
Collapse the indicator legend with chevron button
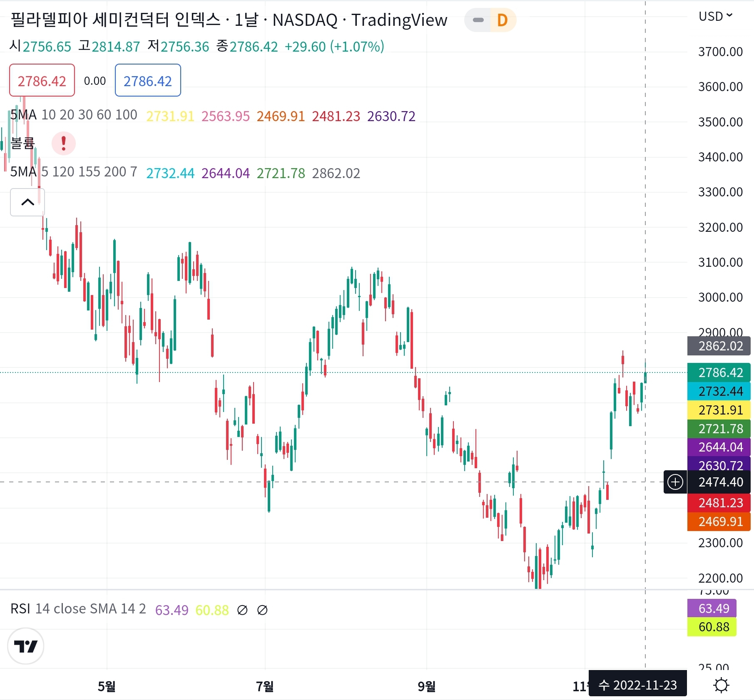coord(27,202)
